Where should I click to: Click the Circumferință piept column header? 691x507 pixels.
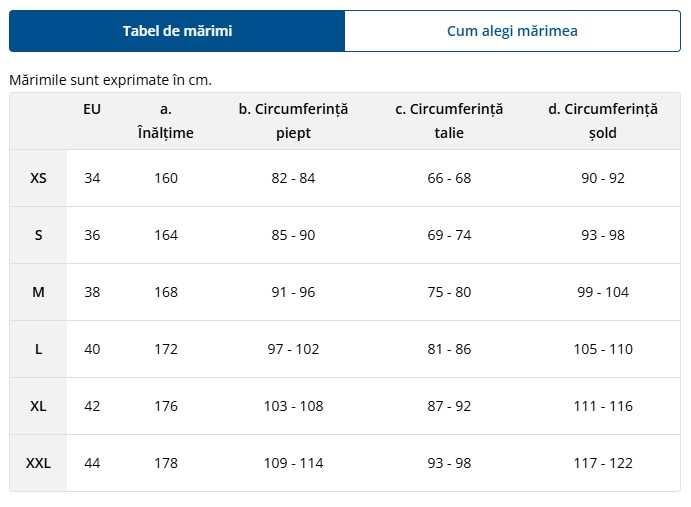(293, 121)
